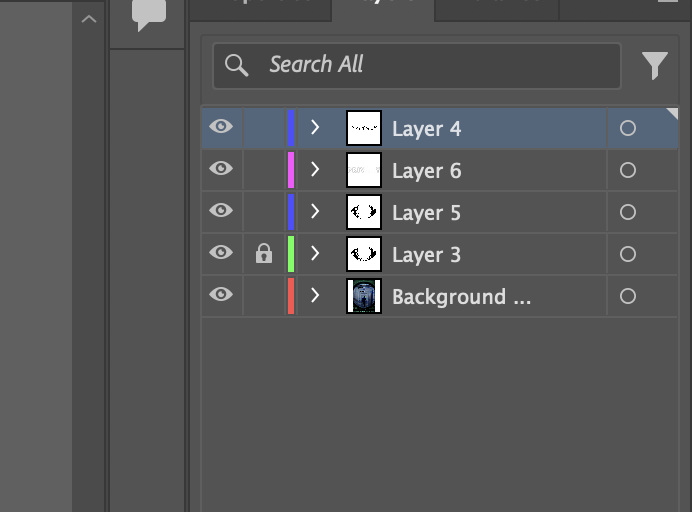The width and height of the screenshot is (692, 512).
Task: Toggle lock slot for Layer 5
Action: tap(263, 213)
